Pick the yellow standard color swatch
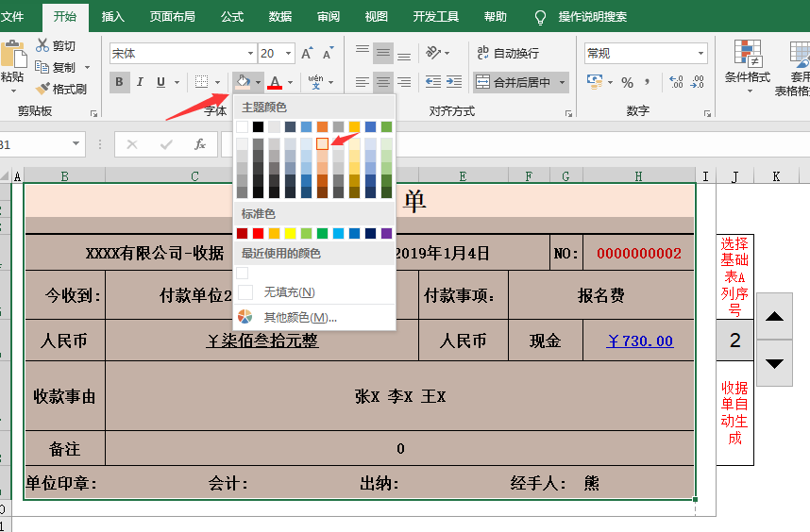The height and width of the screenshot is (532, 810). tap(291, 233)
